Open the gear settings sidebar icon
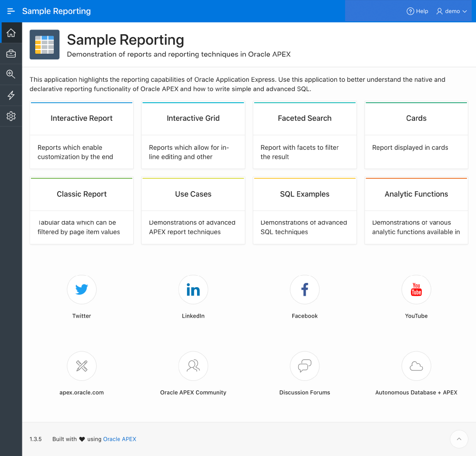The height and width of the screenshot is (456, 476). click(x=11, y=116)
